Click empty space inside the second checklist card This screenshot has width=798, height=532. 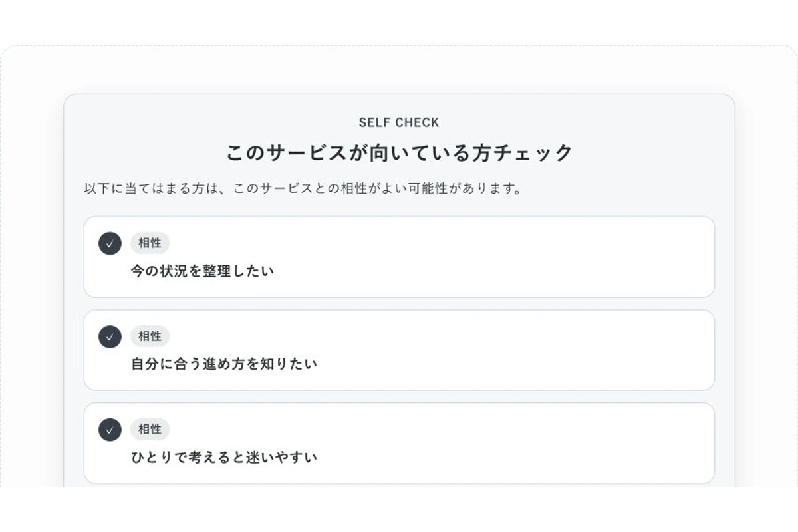(499, 350)
